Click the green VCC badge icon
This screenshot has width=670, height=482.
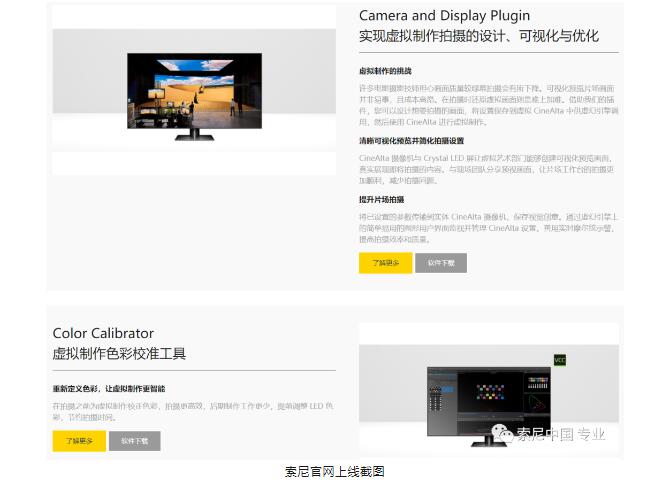click(x=560, y=360)
